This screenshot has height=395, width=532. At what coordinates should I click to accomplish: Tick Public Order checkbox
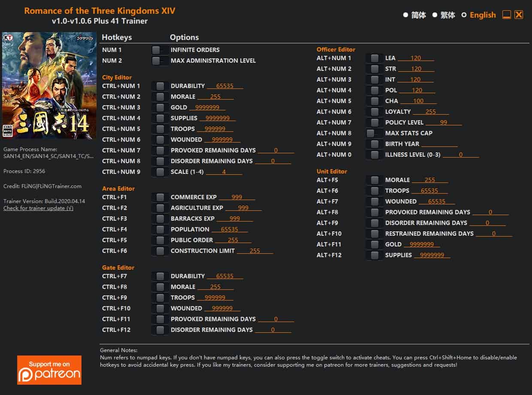coord(160,240)
